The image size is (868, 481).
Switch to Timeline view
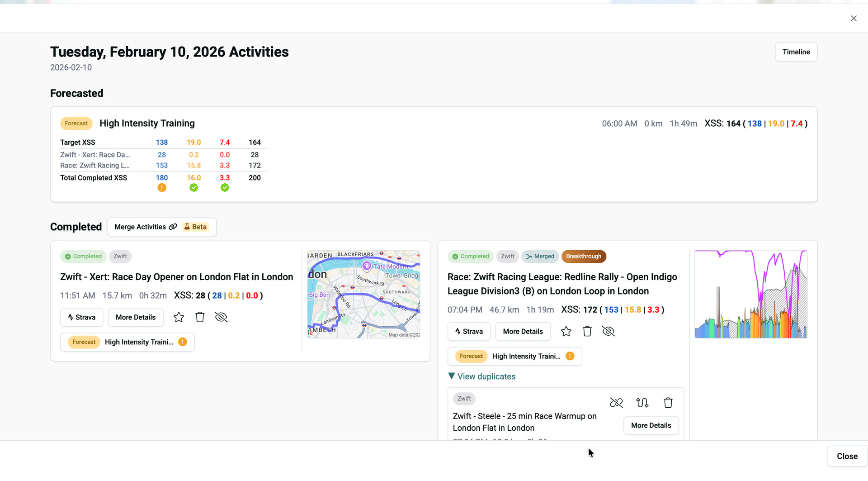pos(796,52)
